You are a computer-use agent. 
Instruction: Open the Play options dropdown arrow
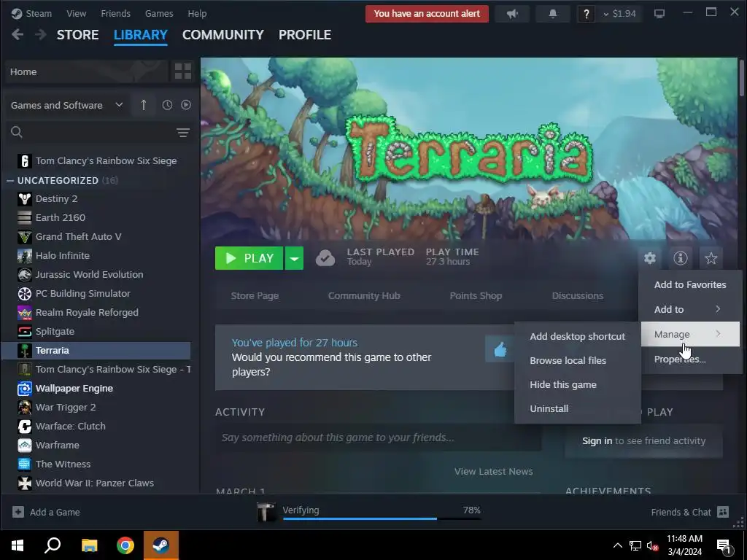pos(295,258)
